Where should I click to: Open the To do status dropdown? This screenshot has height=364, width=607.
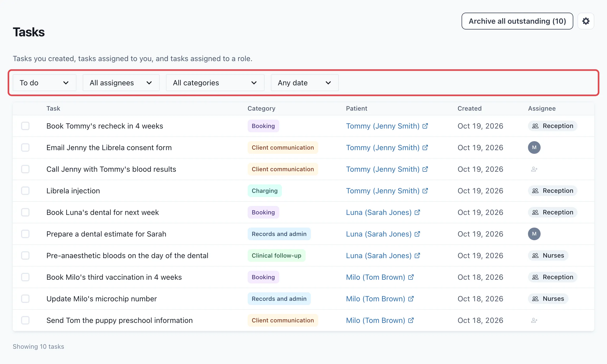[45, 83]
